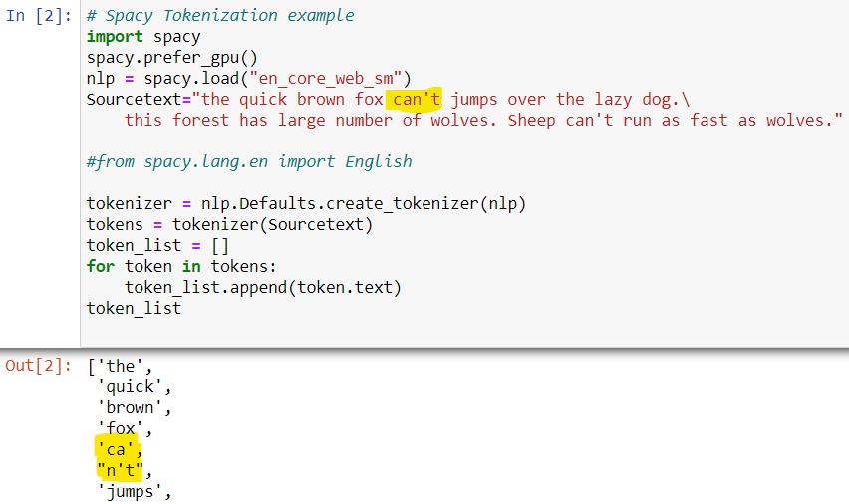Click 'brown' in the output list
This screenshot has width=849, height=504.
[135, 407]
